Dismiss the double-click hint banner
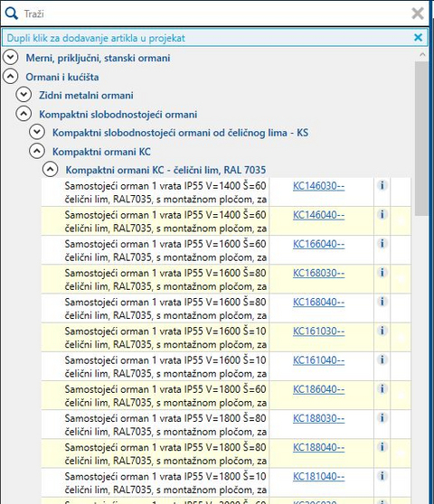 [418, 38]
